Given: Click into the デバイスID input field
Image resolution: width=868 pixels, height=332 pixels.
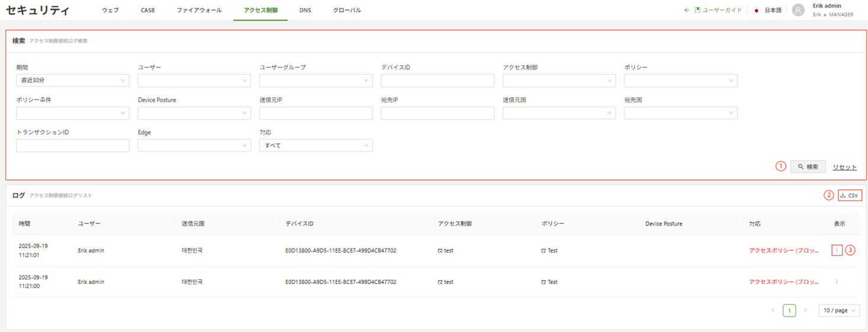Looking at the screenshot, I should pos(437,80).
